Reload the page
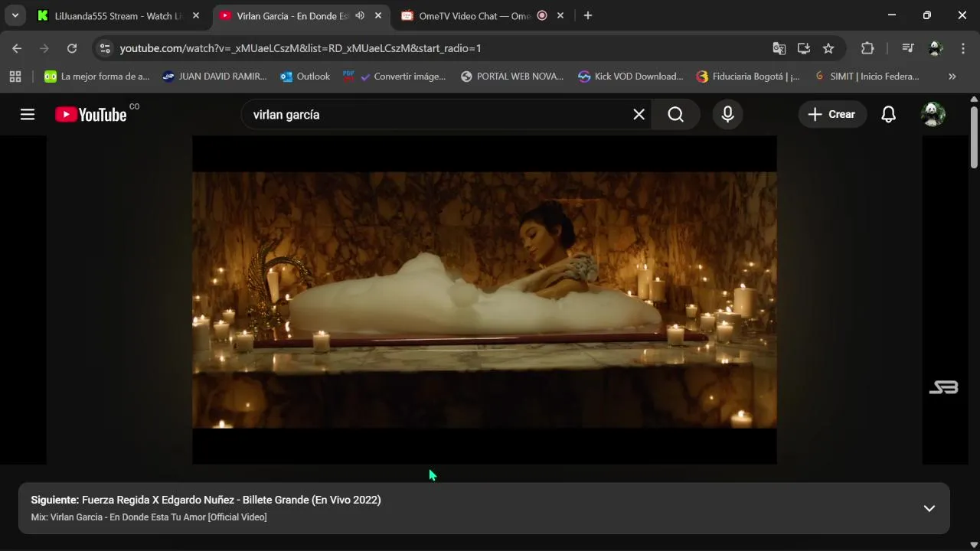Image resolution: width=980 pixels, height=551 pixels. pyautogui.click(x=72, y=48)
